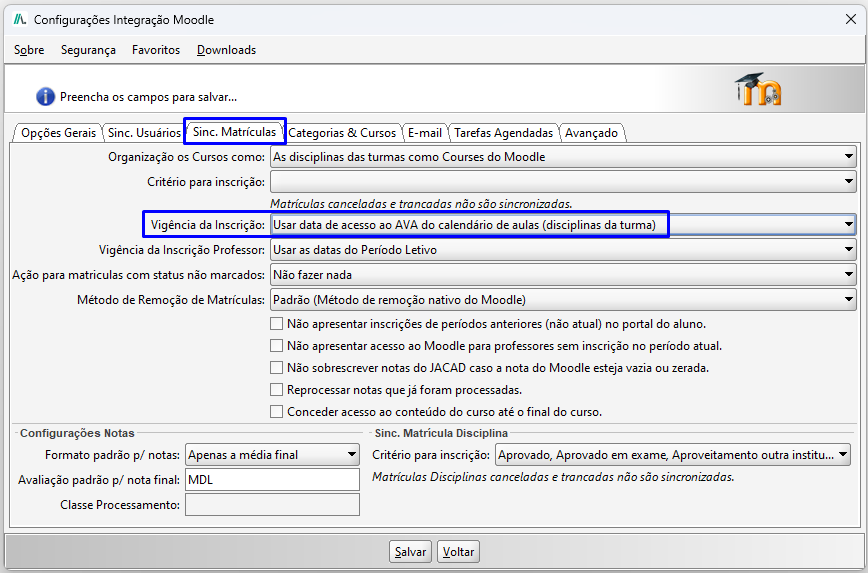The height and width of the screenshot is (573, 868).
Task: Open Formato padrão p/ notas dropdown
Action: click(x=272, y=455)
